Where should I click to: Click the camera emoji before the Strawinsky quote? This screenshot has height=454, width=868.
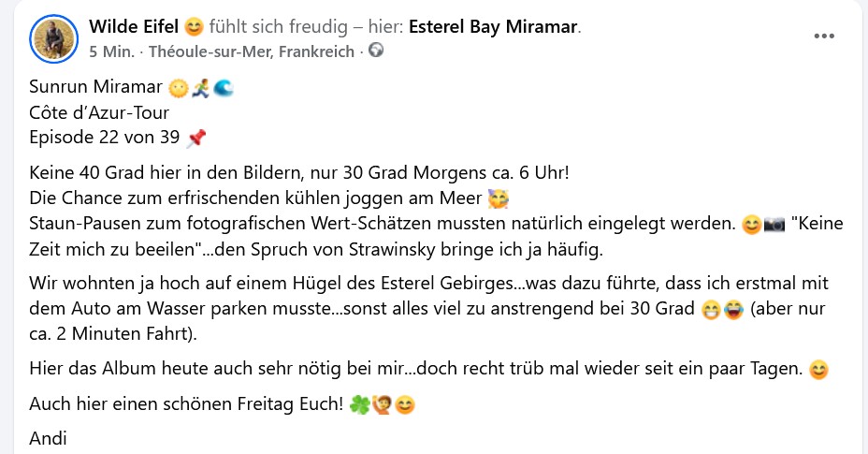pos(774,225)
